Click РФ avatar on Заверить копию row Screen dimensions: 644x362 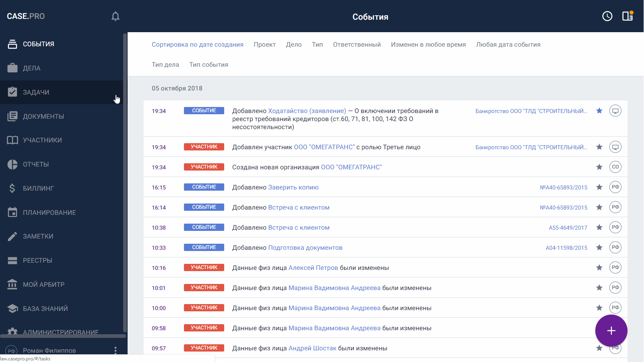(615, 187)
